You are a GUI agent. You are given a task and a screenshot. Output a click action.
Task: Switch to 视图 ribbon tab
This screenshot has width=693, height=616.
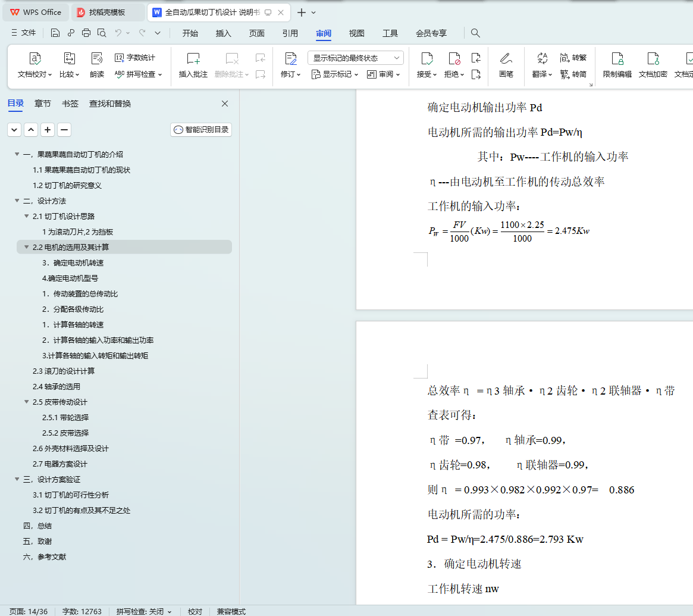pos(357,33)
